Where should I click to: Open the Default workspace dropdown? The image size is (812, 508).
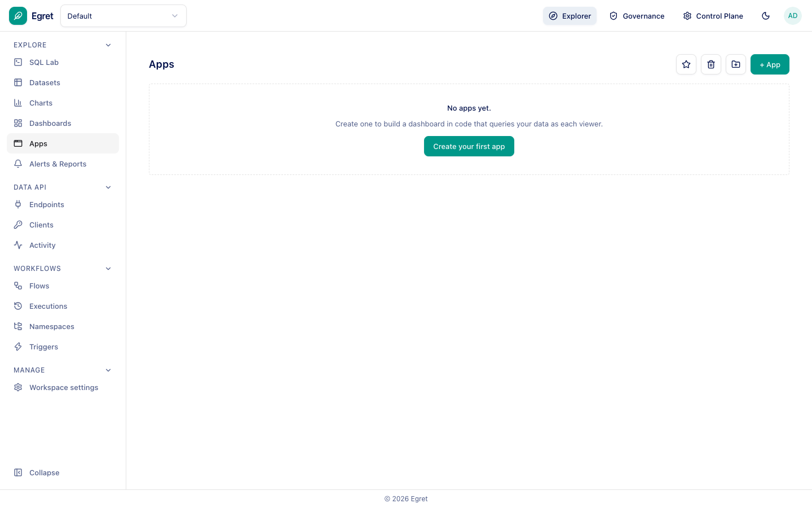point(123,16)
